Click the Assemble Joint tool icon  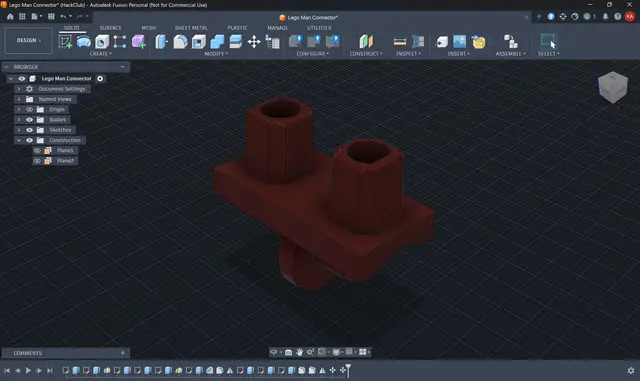click(x=510, y=42)
